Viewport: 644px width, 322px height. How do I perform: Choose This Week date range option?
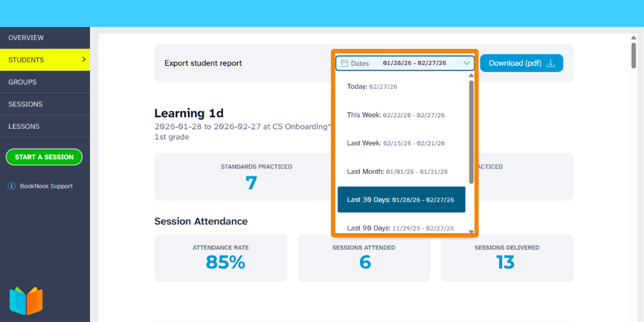coord(401,115)
